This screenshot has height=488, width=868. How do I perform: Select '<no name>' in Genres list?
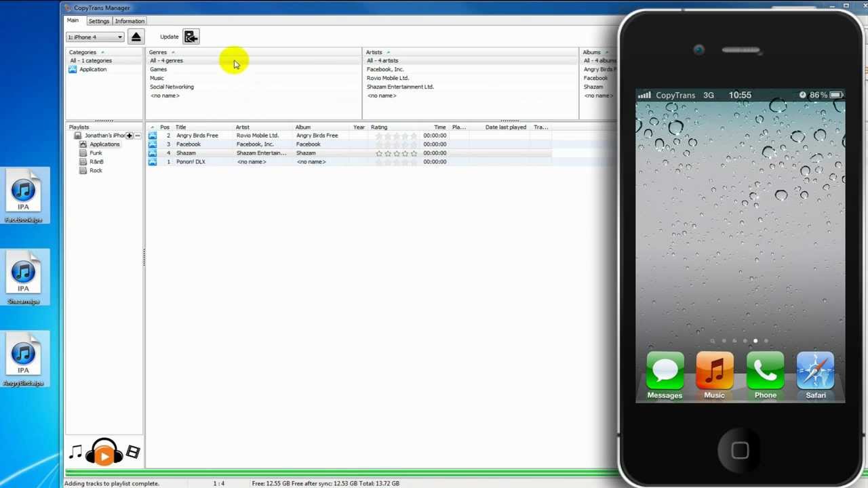165,96
